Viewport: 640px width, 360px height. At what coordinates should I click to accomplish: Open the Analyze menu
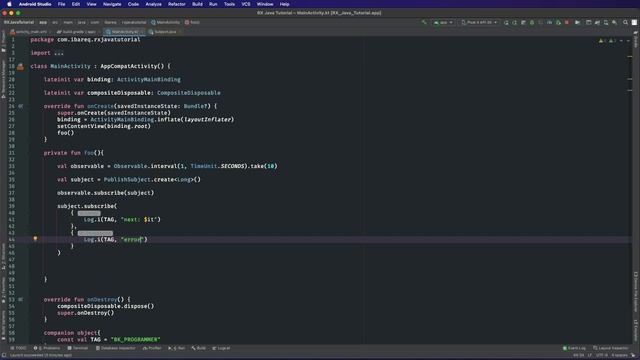[x=153, y=4]
